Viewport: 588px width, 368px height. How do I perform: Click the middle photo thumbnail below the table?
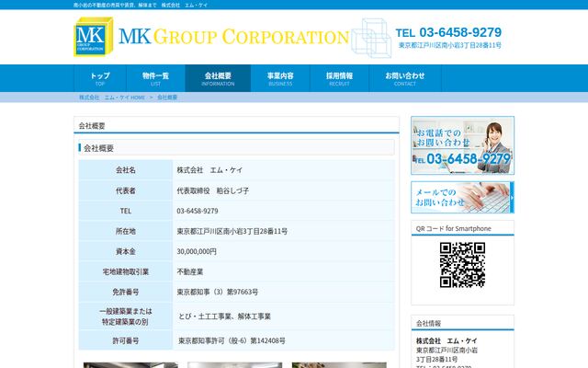(x=235, y=365)
